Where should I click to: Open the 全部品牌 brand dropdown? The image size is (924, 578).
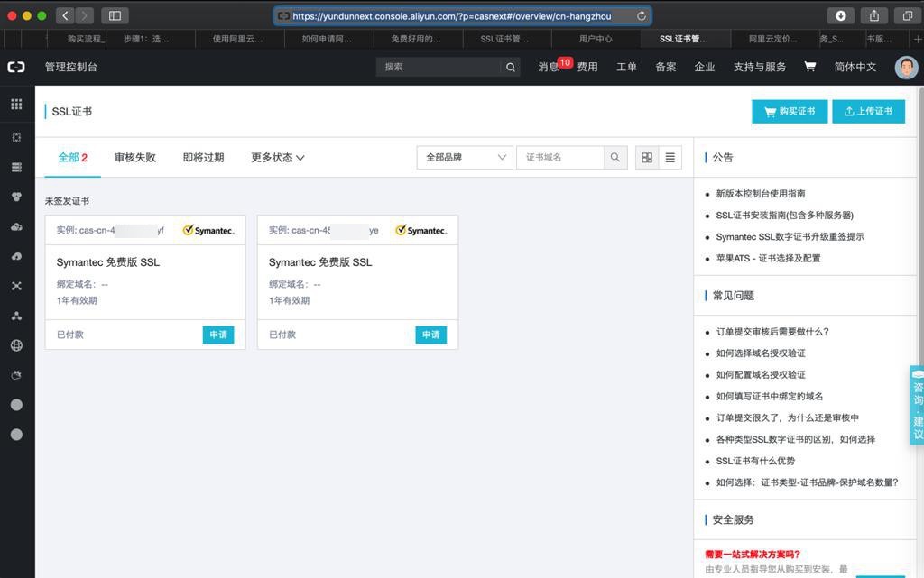click(x=465, y=157)
